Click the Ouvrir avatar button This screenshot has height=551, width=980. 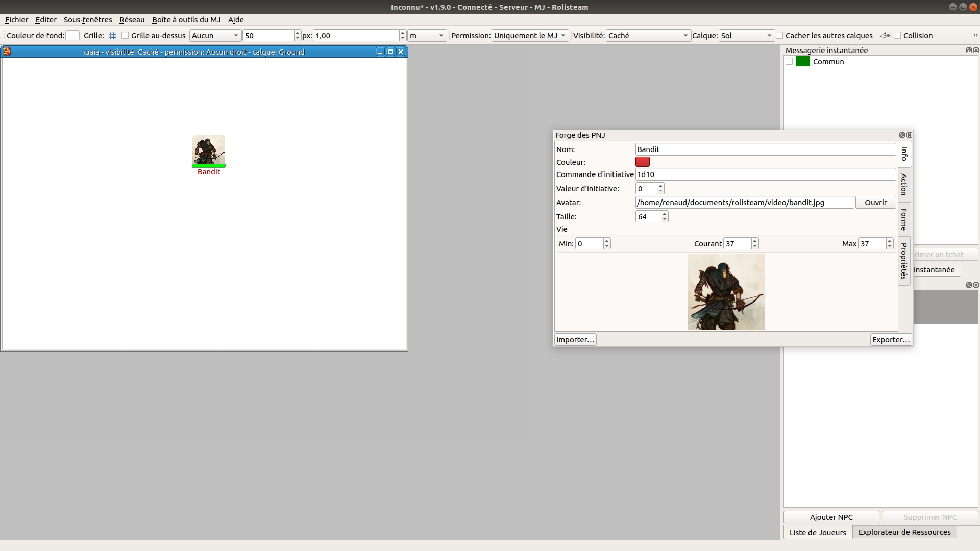pyautogui.click(x=875, y=203)
